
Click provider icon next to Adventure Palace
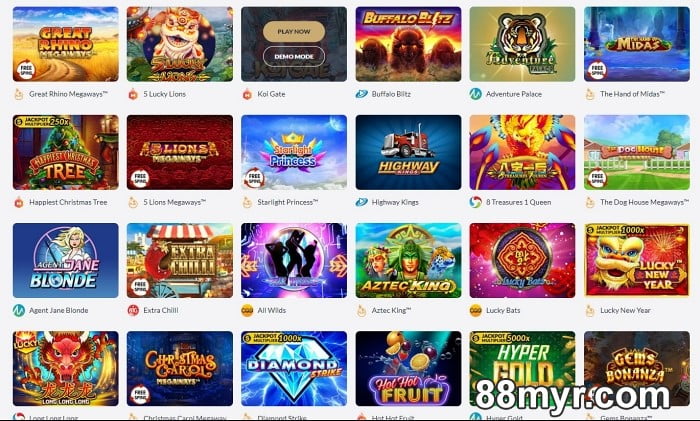pos(475,94)
